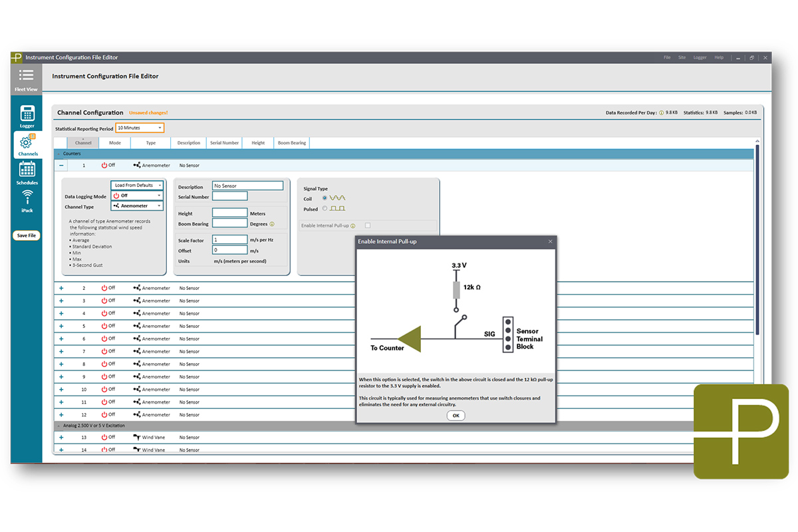Viewport: 798px width, 532px height.
Task: Open Statistical Reporting Period dropdown
Action: [140, 128]
